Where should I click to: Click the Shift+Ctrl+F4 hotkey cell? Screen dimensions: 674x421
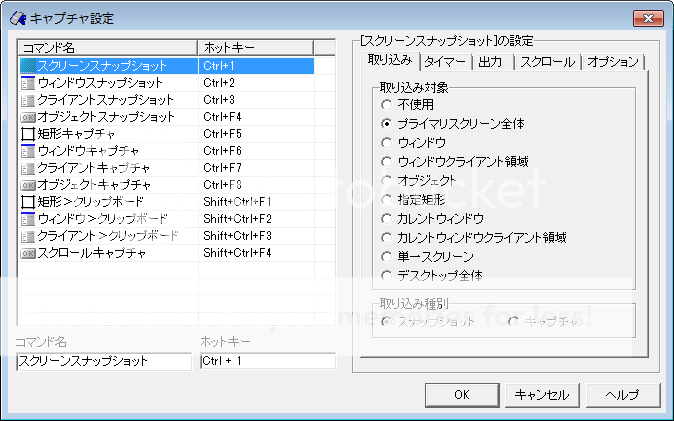(256, 253)
